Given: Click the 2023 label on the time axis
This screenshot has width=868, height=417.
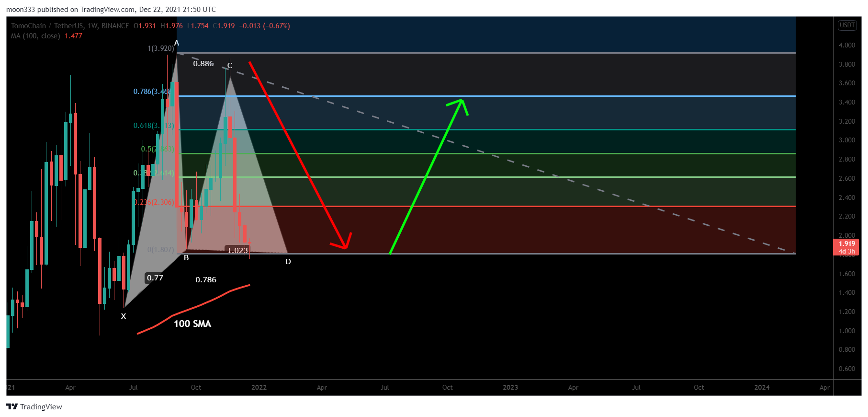Looking at the screenshot, I should click(510, 387).
